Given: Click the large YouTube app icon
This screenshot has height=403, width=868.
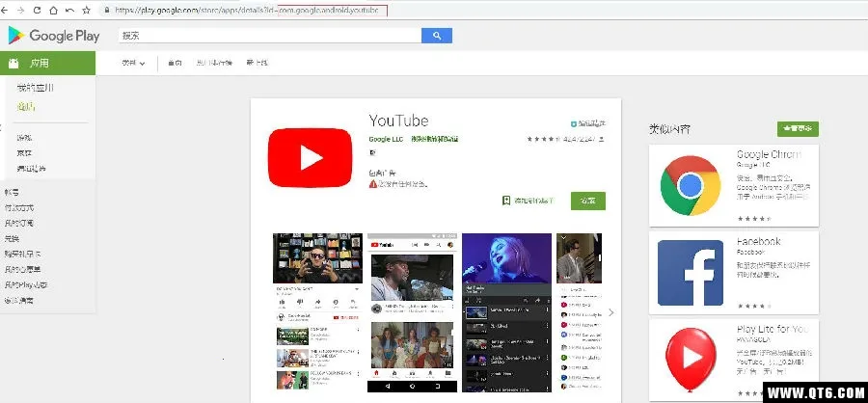Looking at the screenshot, I should point(310,158).
